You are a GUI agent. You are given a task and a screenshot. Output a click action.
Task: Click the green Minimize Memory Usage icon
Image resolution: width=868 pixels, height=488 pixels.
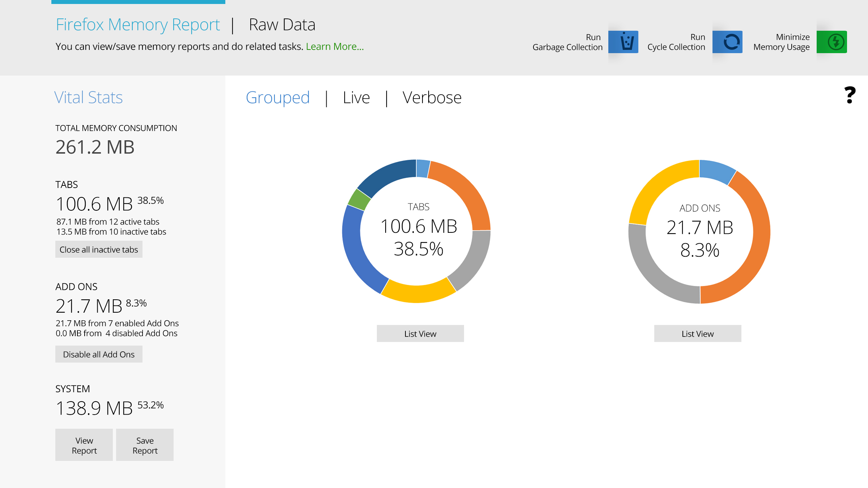click(x=832, y=42)
